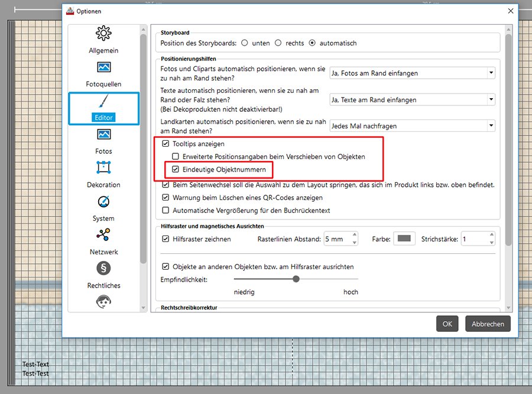Open the System gauge icon
This screenshot has height=394, width=532.
click(103, 202)
